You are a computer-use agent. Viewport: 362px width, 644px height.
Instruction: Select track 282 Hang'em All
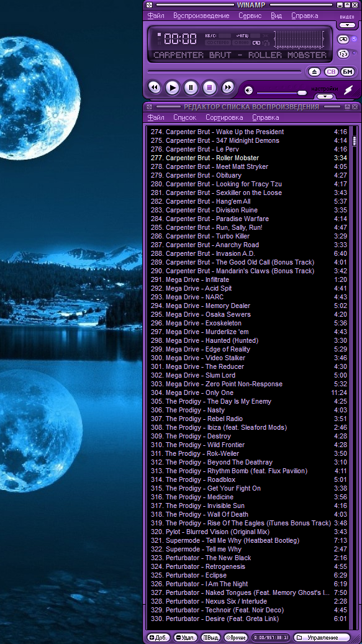pos(249,201)
